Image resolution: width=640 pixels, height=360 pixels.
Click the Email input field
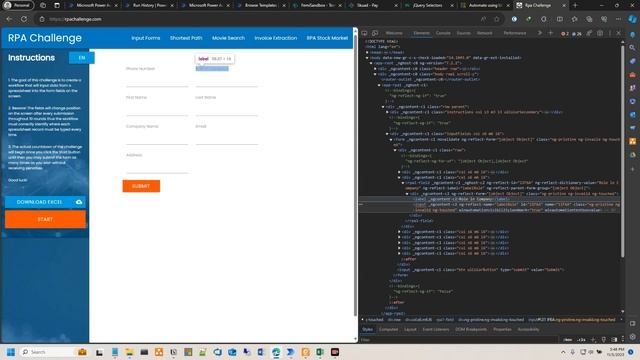(227, 139)
